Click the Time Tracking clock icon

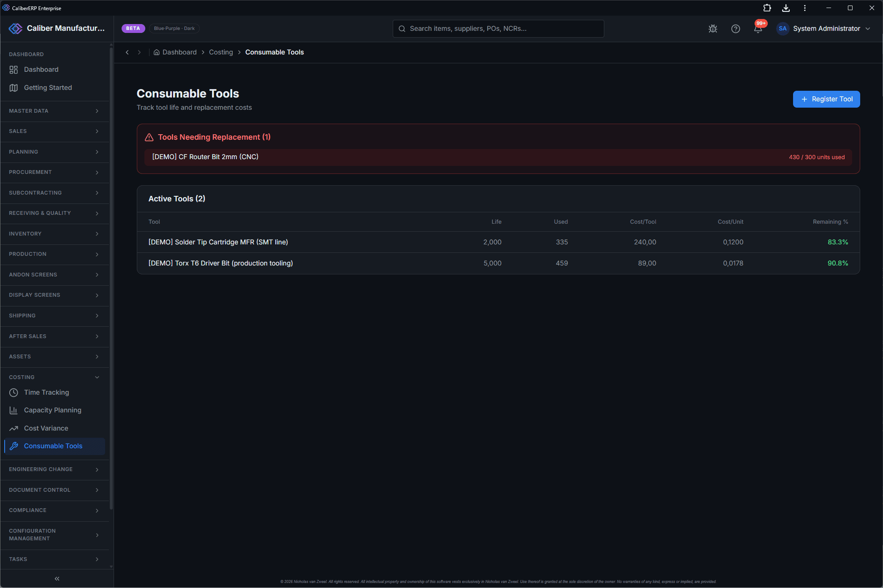(14, 393)
